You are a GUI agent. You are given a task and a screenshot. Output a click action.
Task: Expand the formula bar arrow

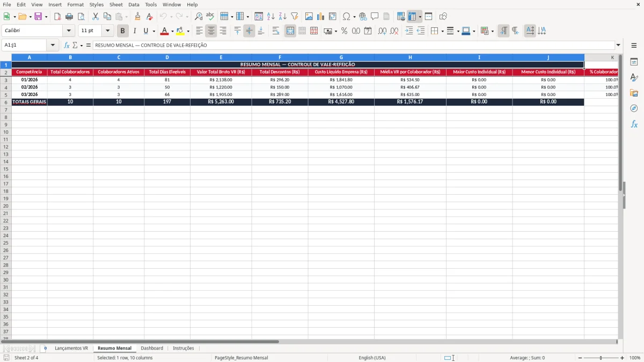(618, 46)
